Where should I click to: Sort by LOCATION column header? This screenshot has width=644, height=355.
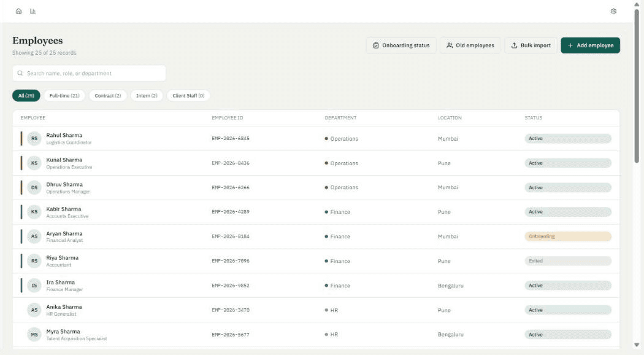(450, 118)
